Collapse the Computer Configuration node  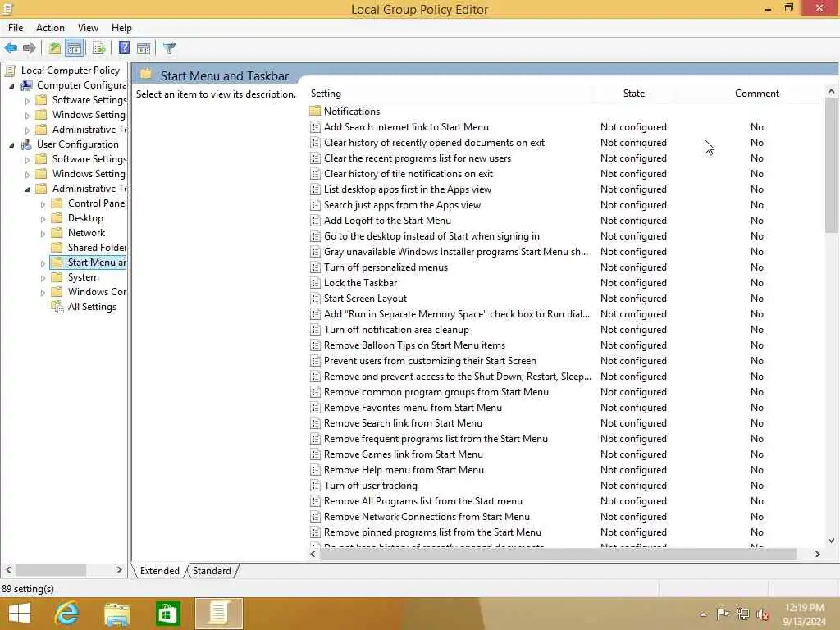point(11,85)
